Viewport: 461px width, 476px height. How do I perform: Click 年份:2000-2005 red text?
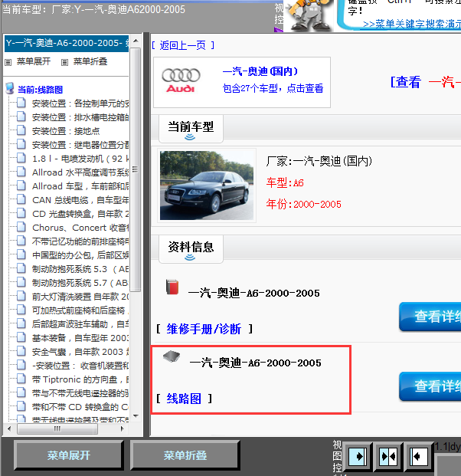(303, 205)
